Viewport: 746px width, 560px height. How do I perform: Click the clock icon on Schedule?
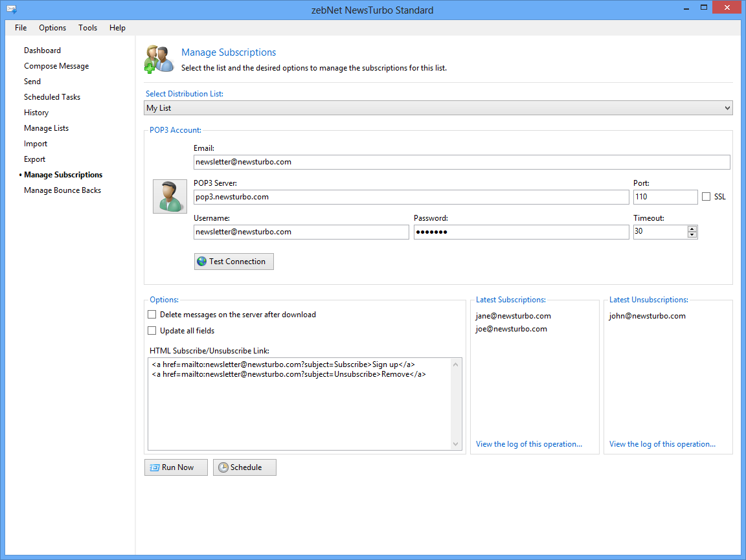(223, 467)
